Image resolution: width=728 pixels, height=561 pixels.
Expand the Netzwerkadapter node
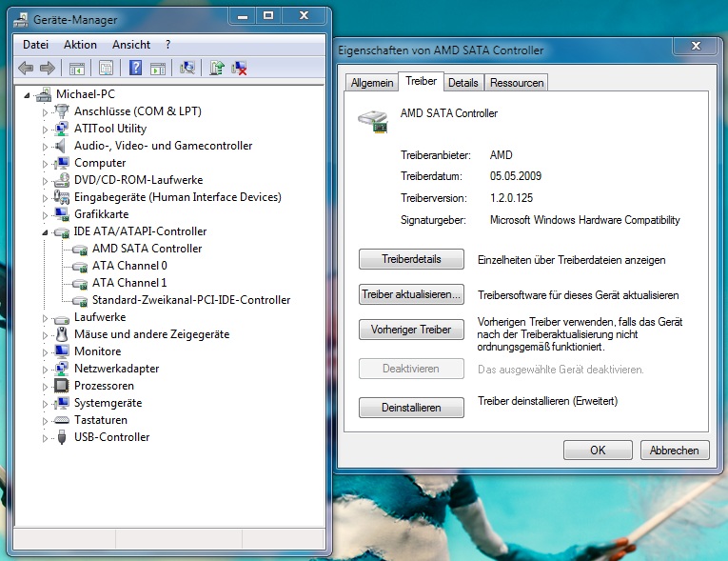tap(45, 370)
